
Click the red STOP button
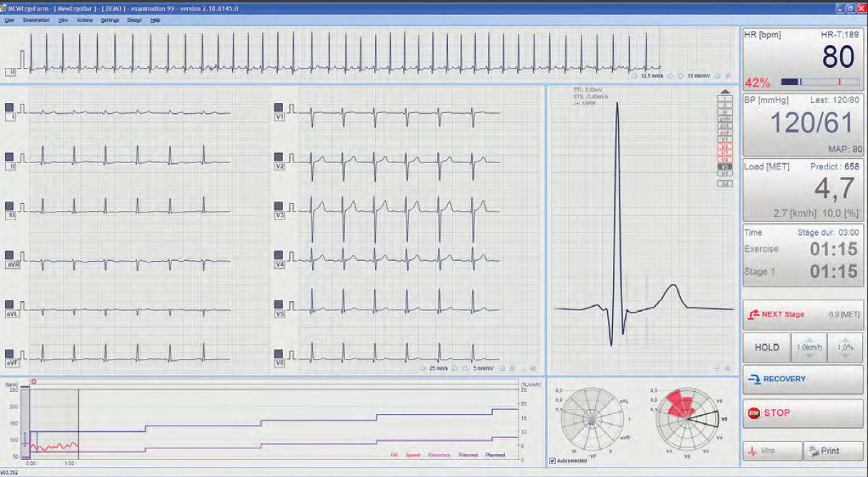point(802,413)
